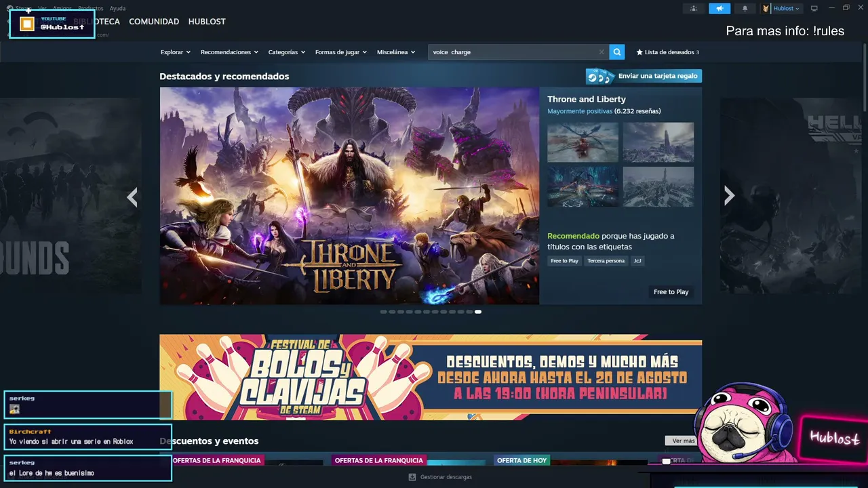
Task: Open the Hublost account dropdown
Action: coord(787,9)
